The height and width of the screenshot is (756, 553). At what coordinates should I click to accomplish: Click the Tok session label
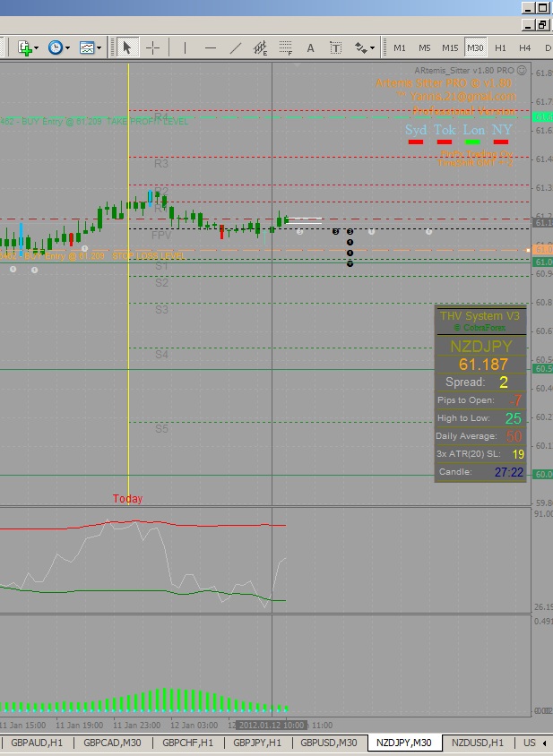pos(445,130)
